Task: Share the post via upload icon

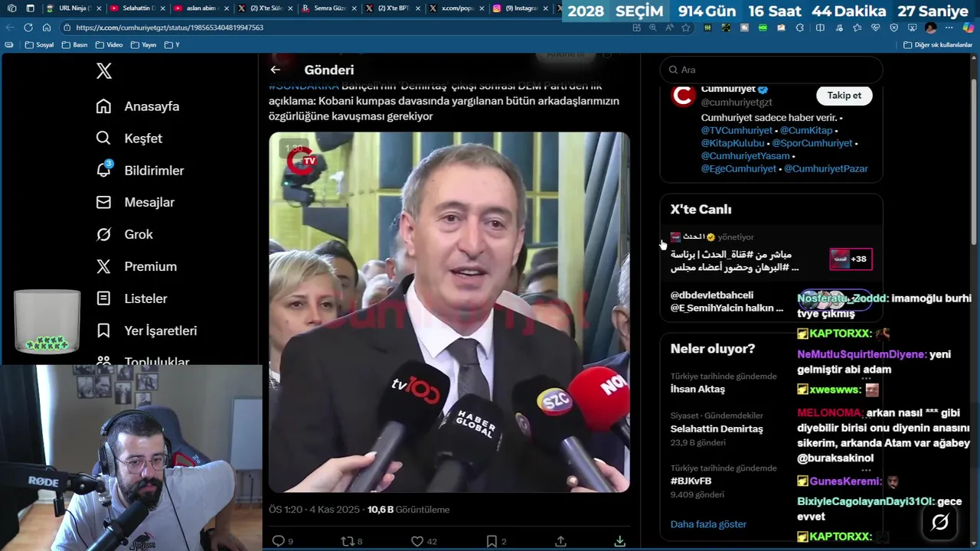Action: click(x=560, y=541)
